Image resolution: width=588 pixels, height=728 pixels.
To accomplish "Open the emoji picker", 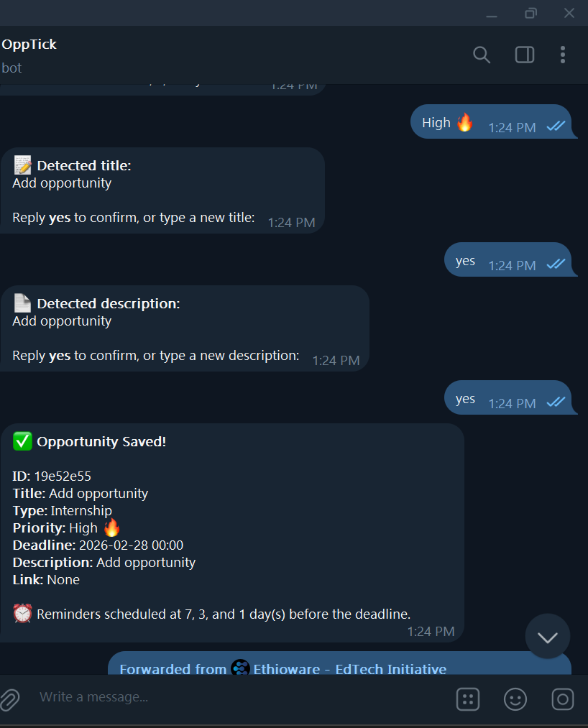I will pyautogui.click(x=515, y=699).
